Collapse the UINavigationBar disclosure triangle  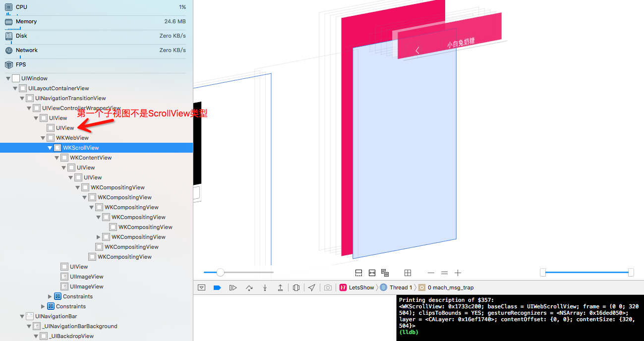pos(22,316)
